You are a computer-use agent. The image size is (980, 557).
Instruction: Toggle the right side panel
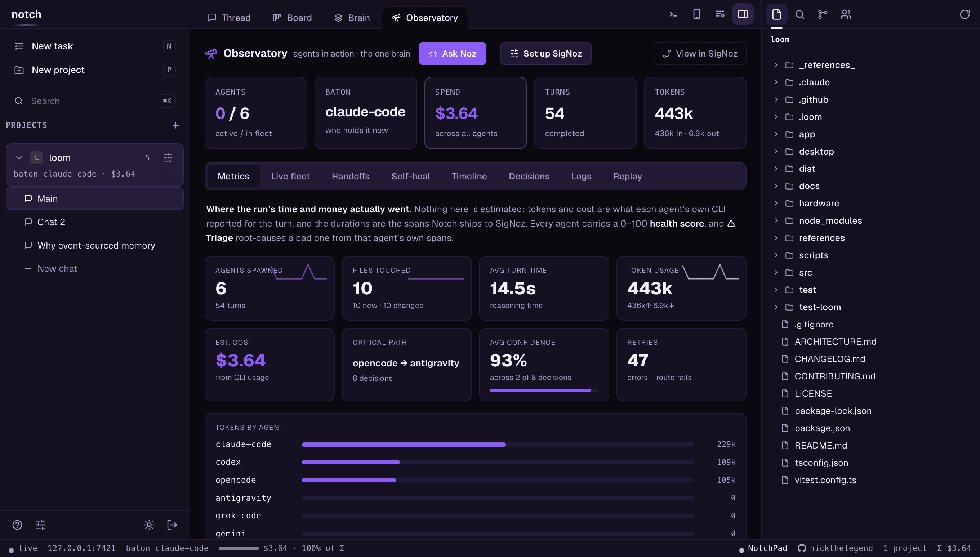[x=743, y=14]
